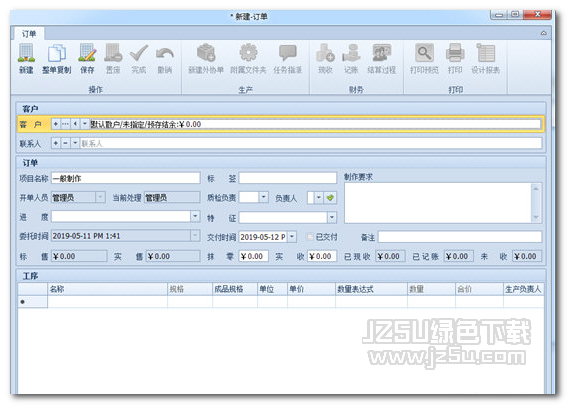
Task: Click the 合价 column header
Action: click(479, 289)
